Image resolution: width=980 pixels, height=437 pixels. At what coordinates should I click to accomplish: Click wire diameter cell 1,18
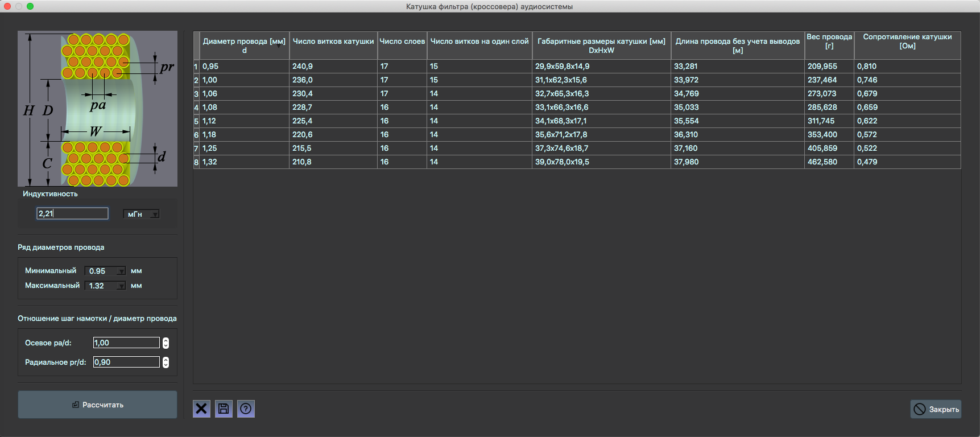click(x=245, y=135)
